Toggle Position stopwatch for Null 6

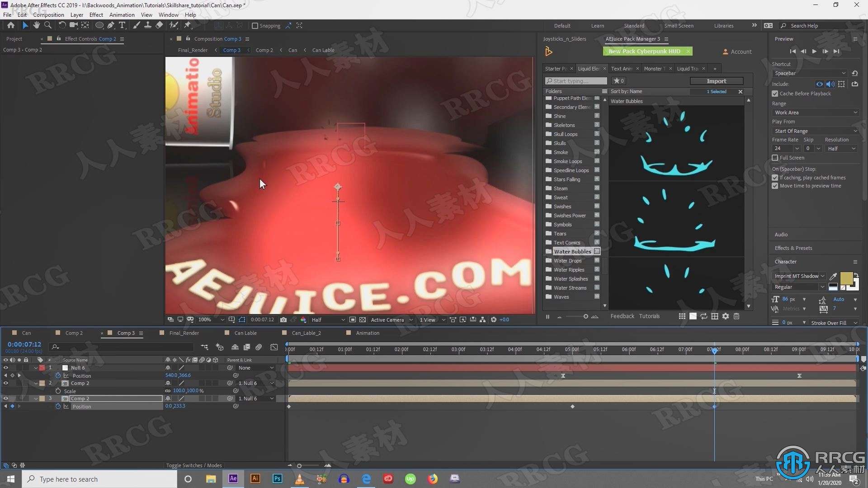58,375
